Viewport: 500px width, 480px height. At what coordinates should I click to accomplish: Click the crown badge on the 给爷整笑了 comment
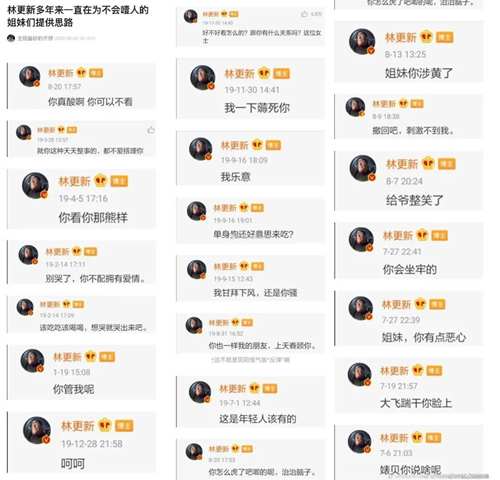(428, 164)
